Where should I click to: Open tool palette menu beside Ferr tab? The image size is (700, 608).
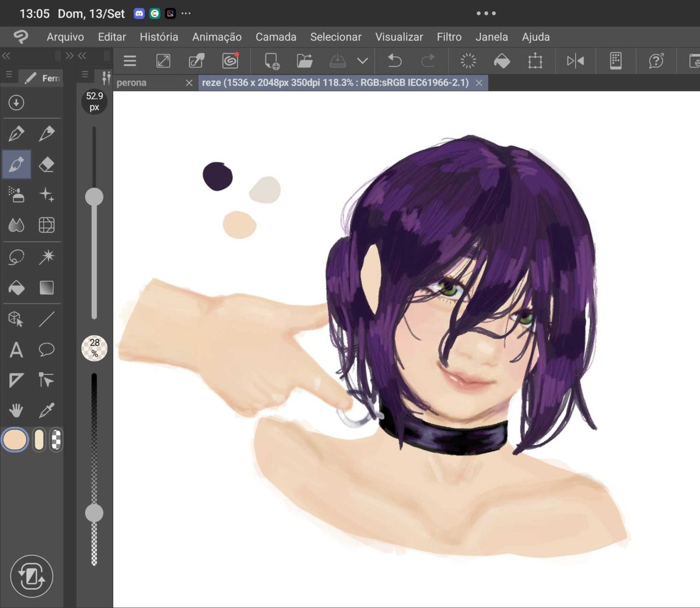pos(9,75)
